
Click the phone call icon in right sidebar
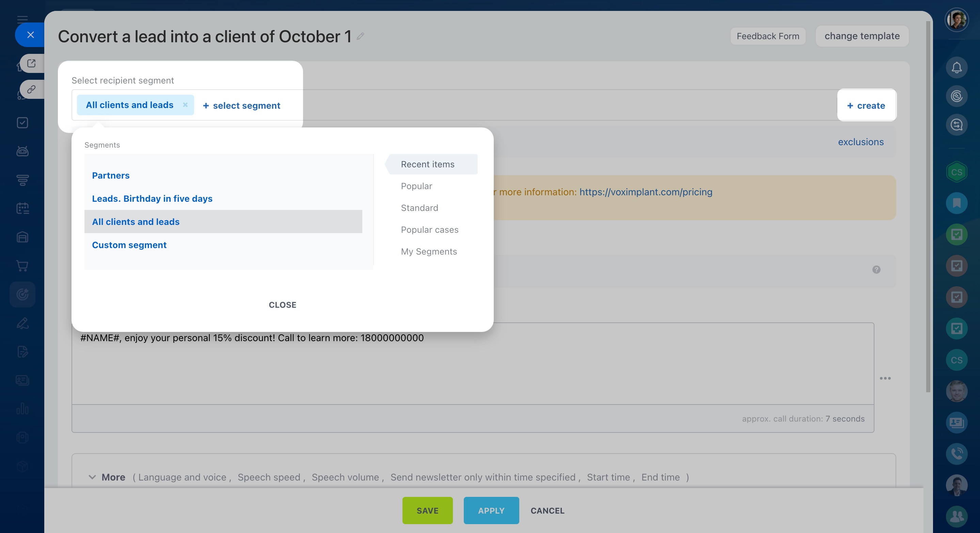(x=957, y=454)
